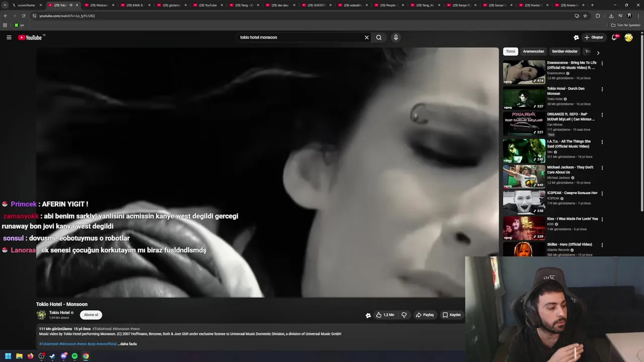Open options menu for Kiss video
The height and width of the screenshot is (362, 644).
point(602,219)
